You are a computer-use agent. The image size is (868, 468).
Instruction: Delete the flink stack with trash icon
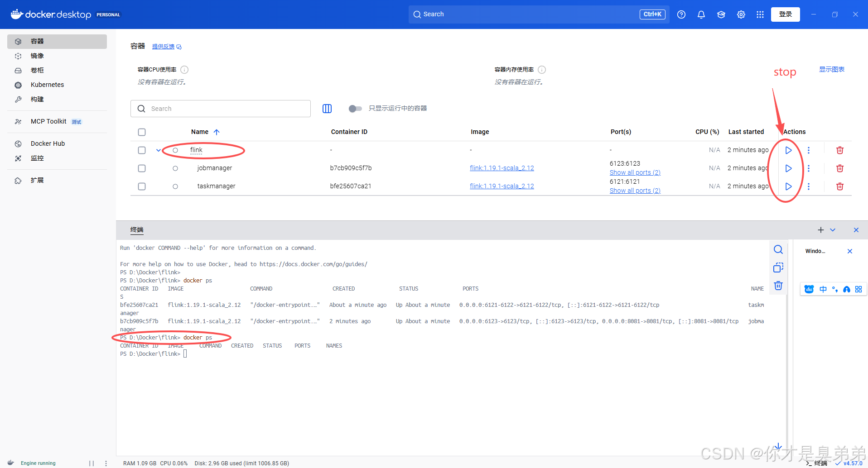pyautogui.click(x=840, y=150)
